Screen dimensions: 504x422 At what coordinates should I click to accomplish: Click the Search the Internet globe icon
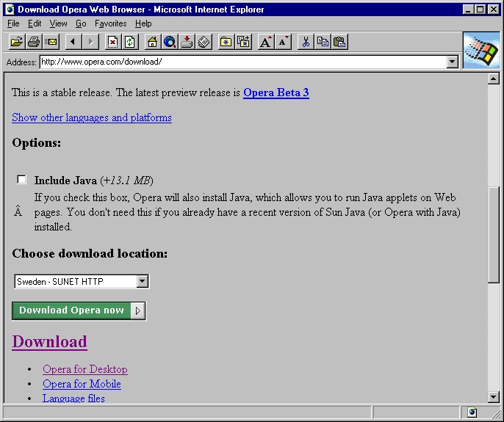click(x=170, y=42)
